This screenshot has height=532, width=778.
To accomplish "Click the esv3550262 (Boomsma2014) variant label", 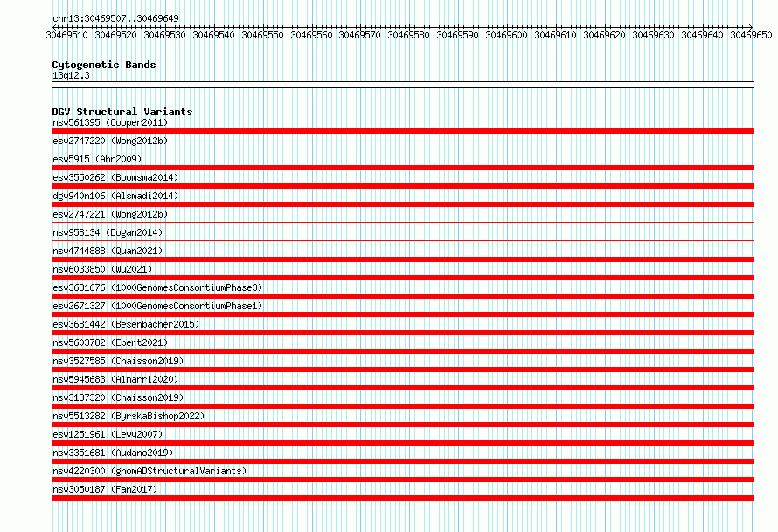I will pyautogui.click(x=115, y=177).
